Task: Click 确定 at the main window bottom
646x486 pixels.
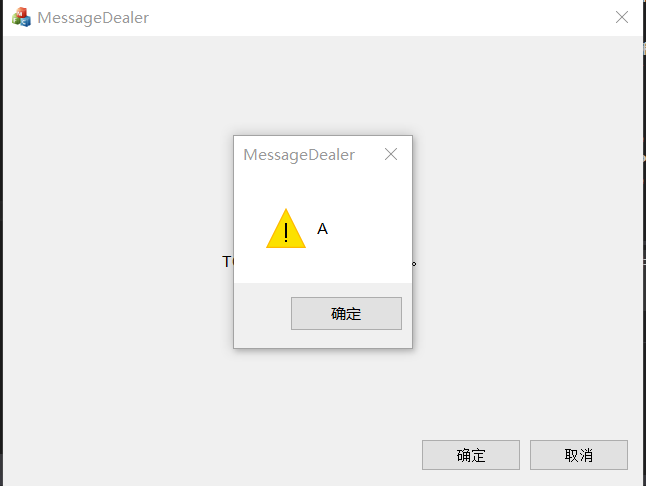Action: [470, 455]
